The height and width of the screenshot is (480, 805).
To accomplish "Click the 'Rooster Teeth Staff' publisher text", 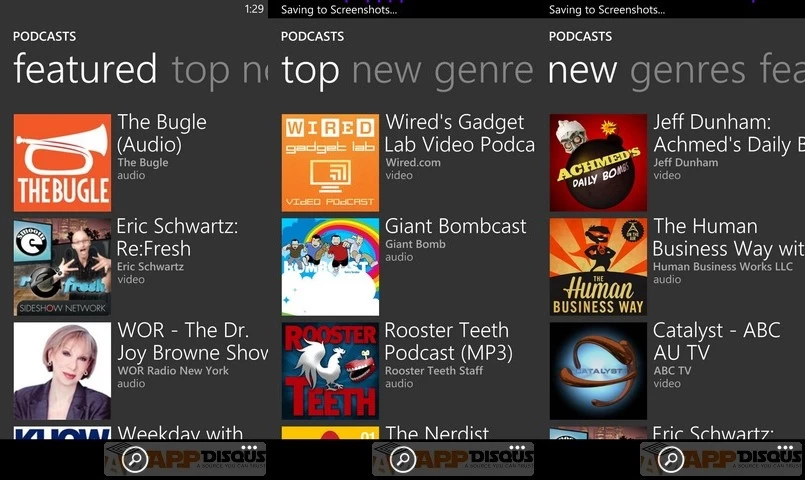I will coord(434,371).
